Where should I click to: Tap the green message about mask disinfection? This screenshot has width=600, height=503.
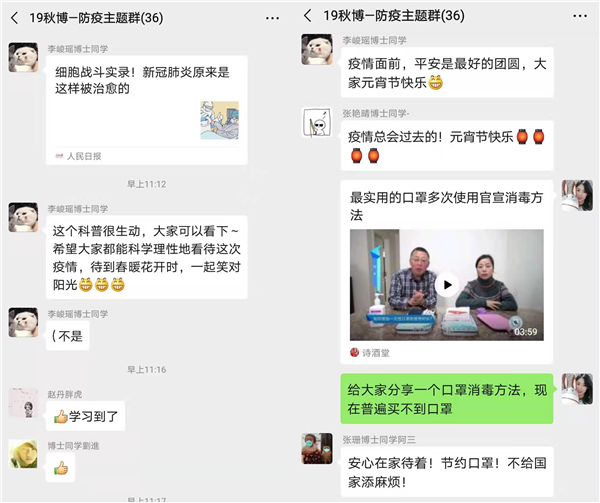point(447,399)
